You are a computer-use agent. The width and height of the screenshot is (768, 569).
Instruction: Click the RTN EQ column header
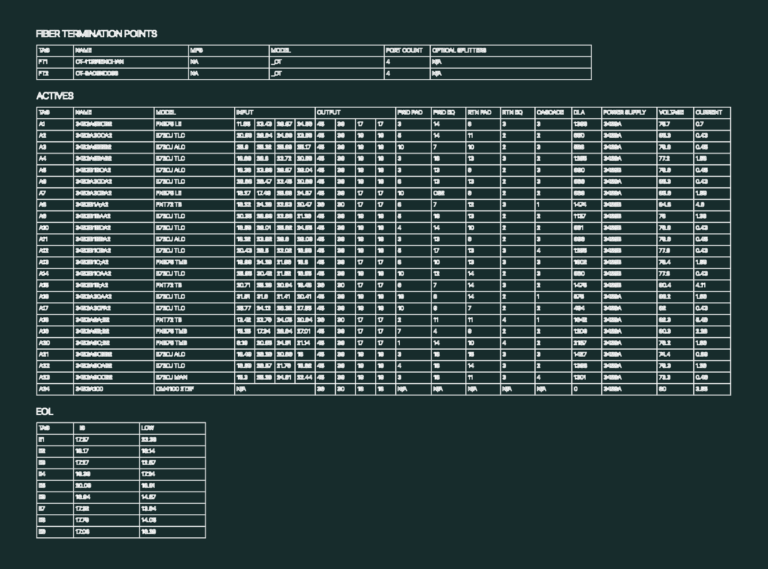coord(512,113)
